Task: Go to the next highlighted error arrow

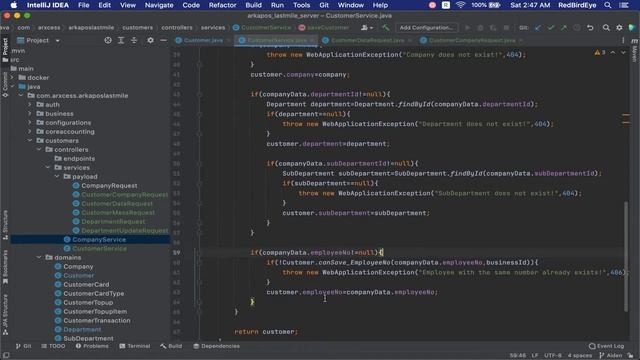Action: point(623,53)
